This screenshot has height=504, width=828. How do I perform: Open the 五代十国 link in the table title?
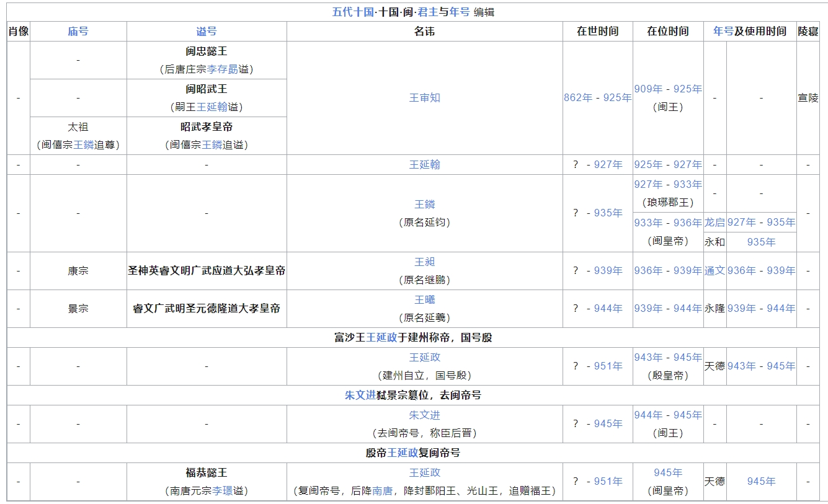point(353,12)
